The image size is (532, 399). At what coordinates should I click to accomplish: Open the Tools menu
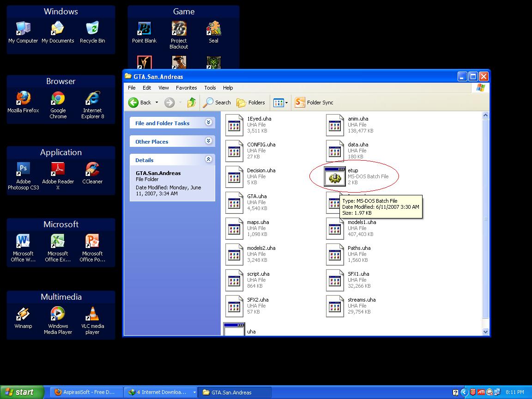[210, 88]
